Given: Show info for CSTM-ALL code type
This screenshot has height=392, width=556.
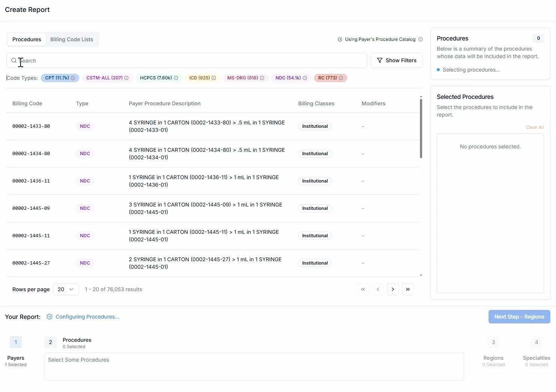Looking at the screenshot, I should tap(126, 78).
